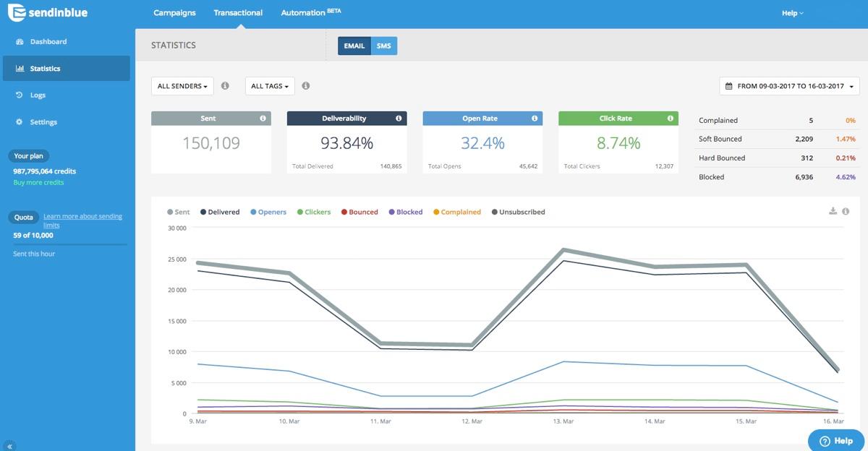The image size is (868, 451).
Task: Click the Complained orange legend dot
Action: point(436,212)
